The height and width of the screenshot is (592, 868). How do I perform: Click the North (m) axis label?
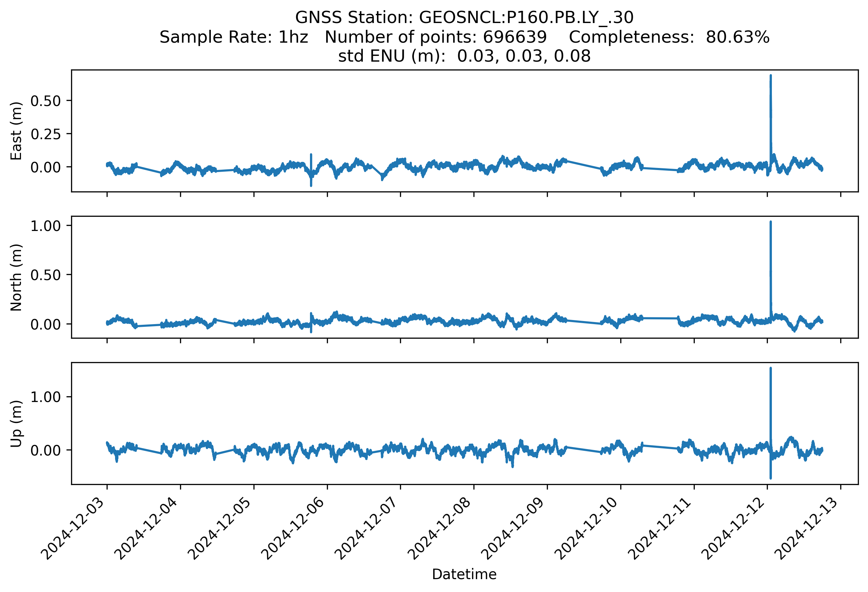point(16,277)
